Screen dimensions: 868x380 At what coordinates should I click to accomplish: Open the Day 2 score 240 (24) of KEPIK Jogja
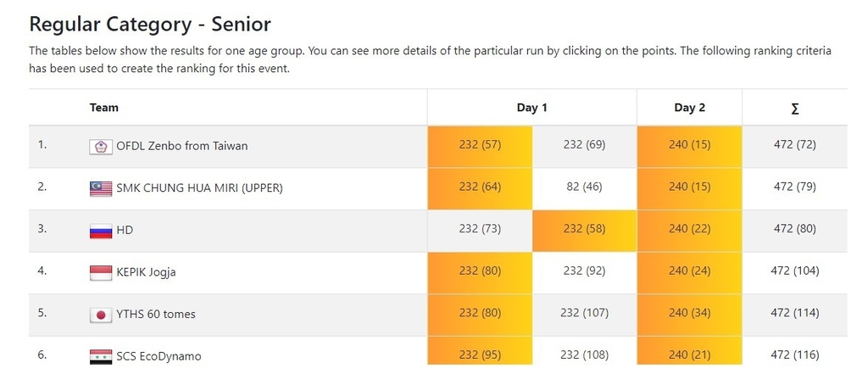pos(689,271)
